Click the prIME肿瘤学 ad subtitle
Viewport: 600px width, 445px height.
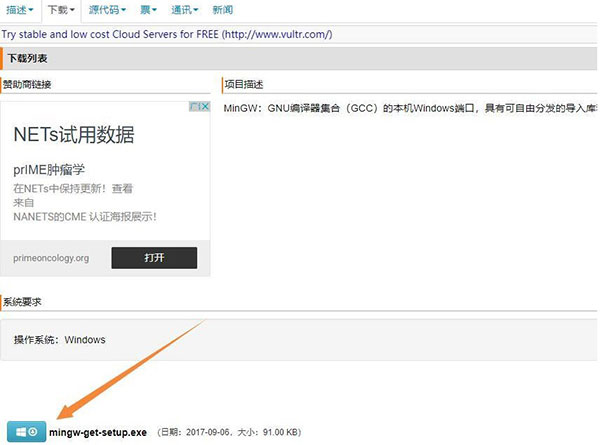click(49, 170)
